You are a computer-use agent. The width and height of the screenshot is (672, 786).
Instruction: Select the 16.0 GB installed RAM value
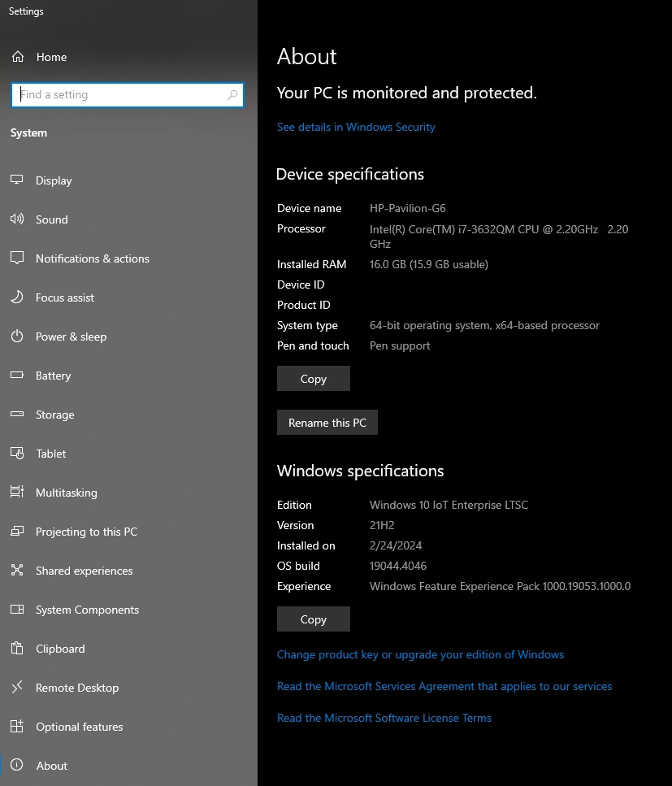click(428, 264)
